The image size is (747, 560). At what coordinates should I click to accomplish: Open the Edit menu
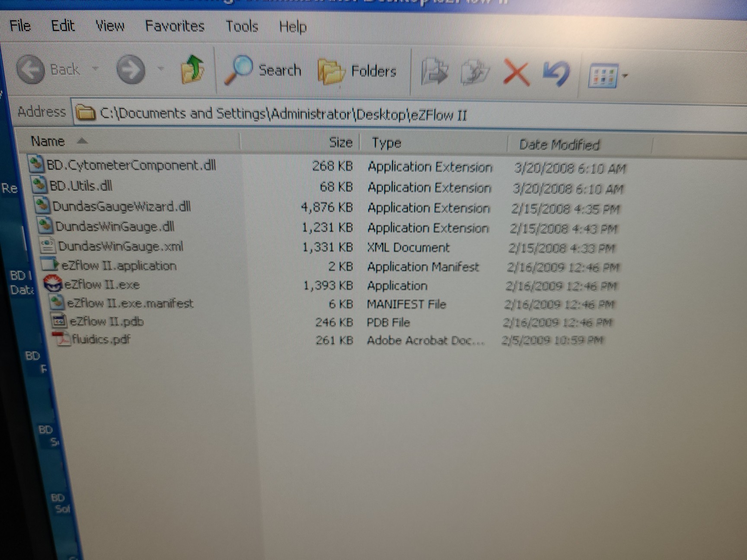point(63,26)
